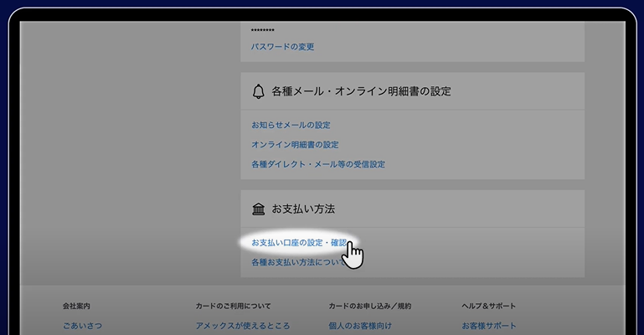Click the hand pointer cursor graphic

coord(353,255)
